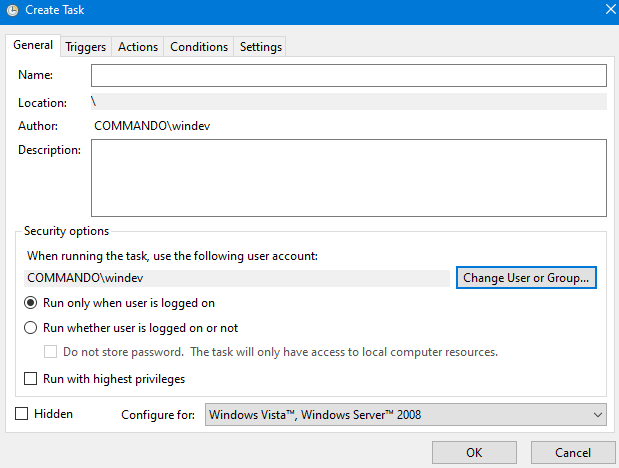619x468 pixels.
Task: Close the Create Task dialog window
Action: (609, 9)
